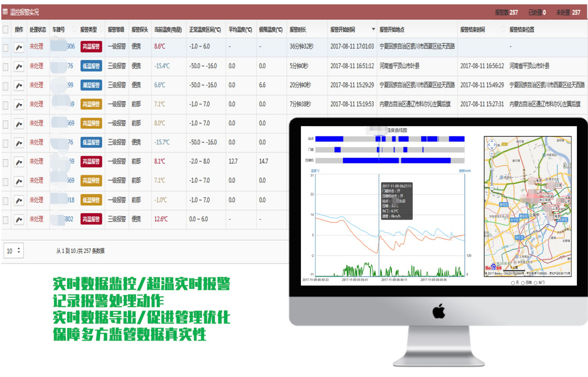This screenshot has height=377, width=588.
Task: Click the map pan compass control
Action: 492,144
